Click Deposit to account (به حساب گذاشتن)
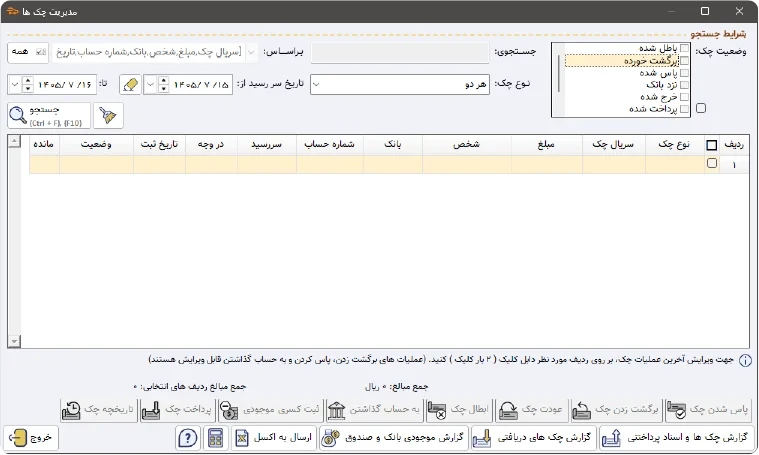This screenshot has width=759, height=455. (374, 410)
